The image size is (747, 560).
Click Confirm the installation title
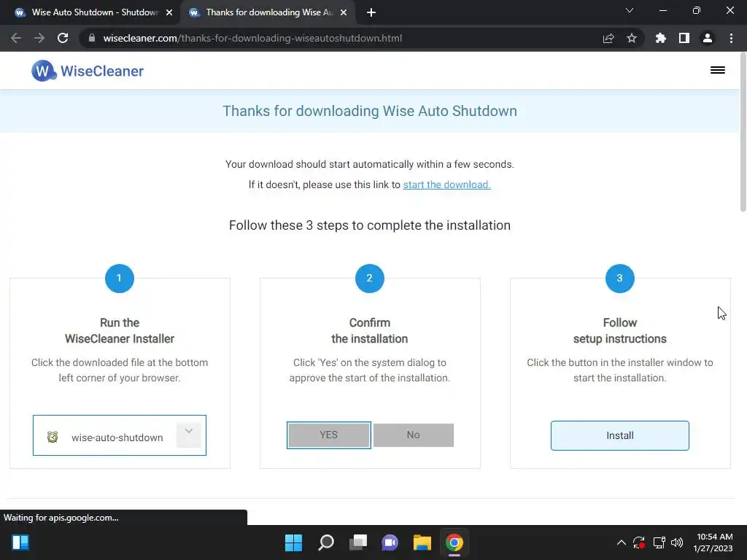pos(370,330)
